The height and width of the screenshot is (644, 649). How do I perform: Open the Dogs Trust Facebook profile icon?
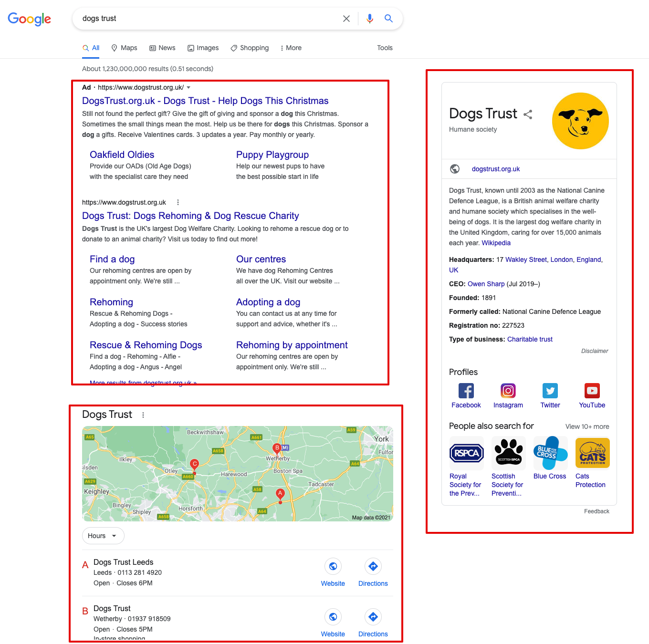(466, 390)
